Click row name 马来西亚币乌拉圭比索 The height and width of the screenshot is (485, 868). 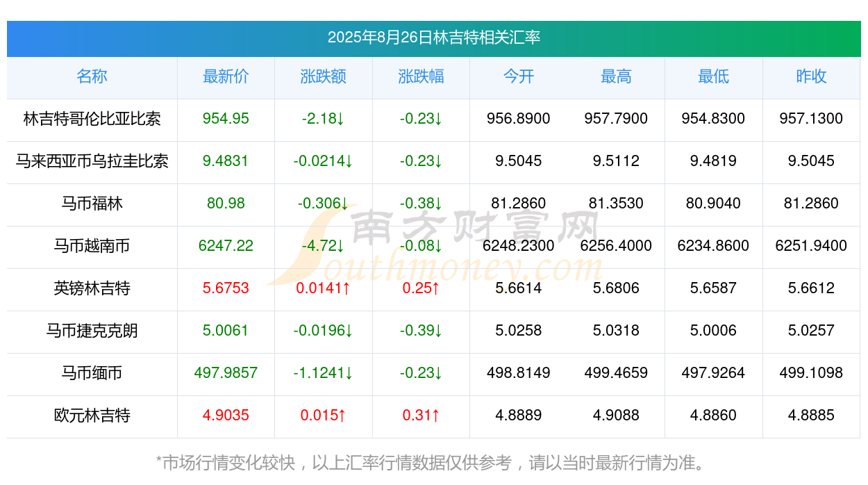(x=92, y=161)
